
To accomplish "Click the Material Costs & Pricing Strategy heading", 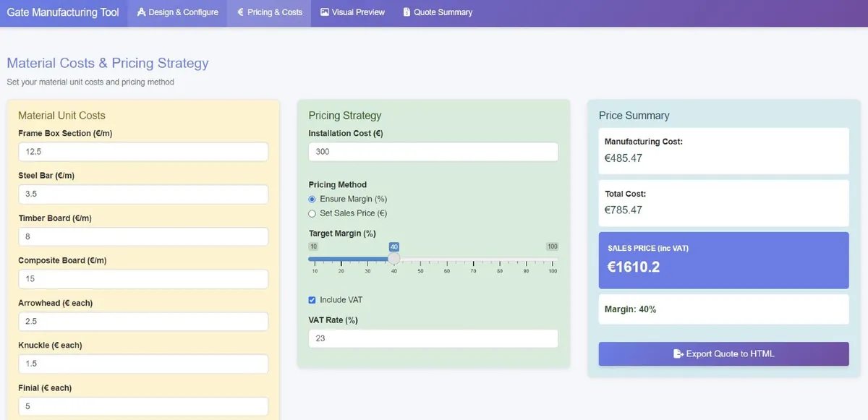I will pos(108,63).
